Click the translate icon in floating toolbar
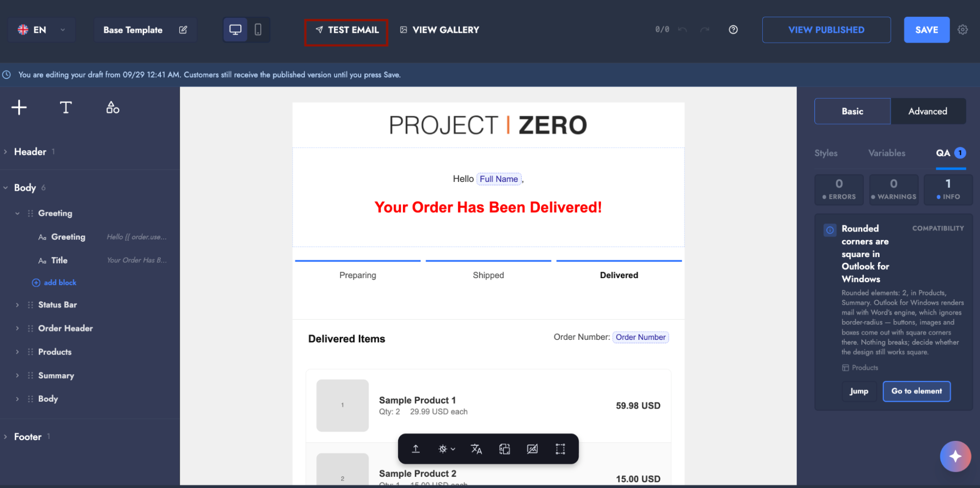Viewport: 980px width, 488px height. [476, 449]
